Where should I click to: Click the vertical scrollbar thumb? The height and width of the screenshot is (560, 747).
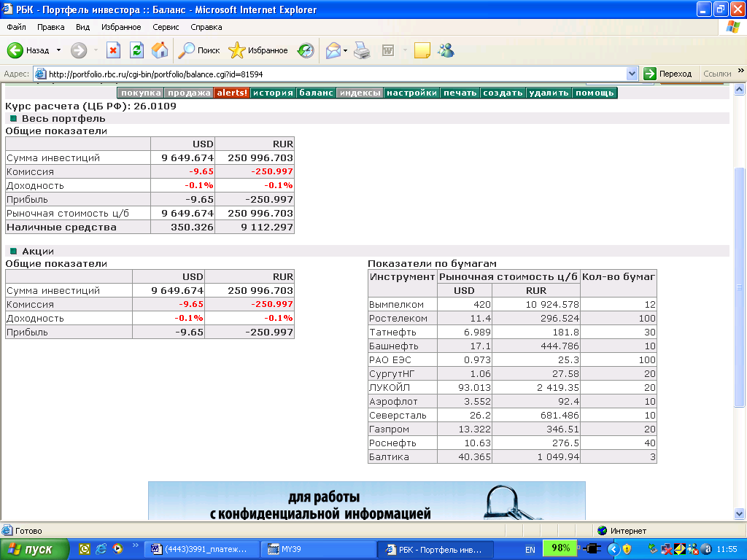740,287
